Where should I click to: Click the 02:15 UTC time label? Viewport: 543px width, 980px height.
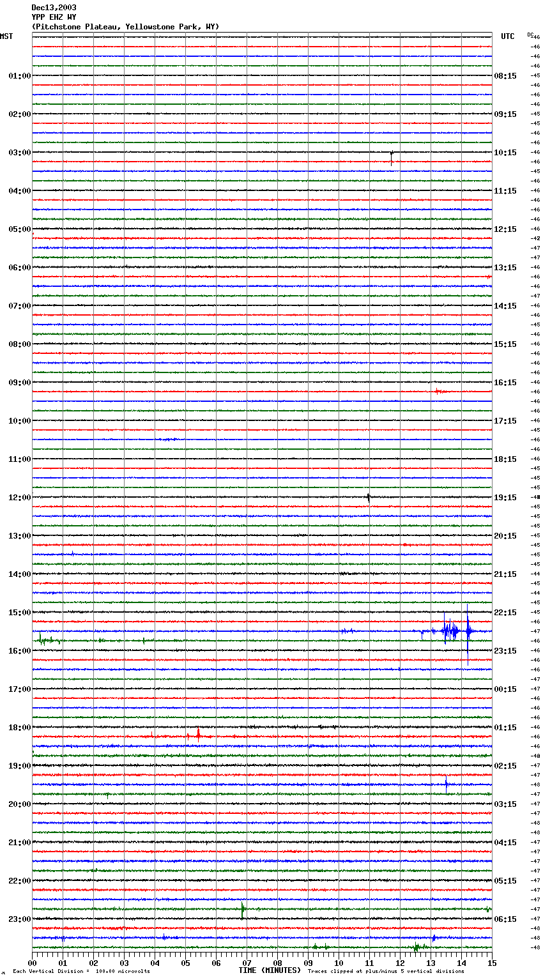505,766
